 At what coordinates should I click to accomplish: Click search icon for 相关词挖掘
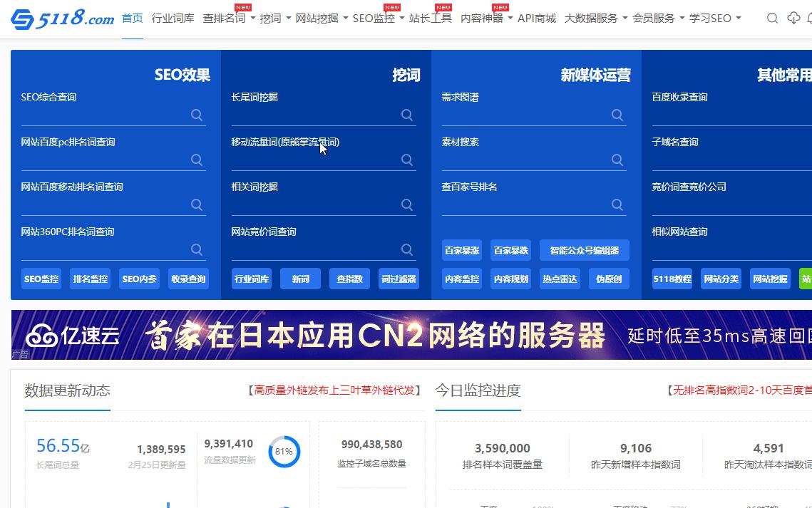(407, 204)
